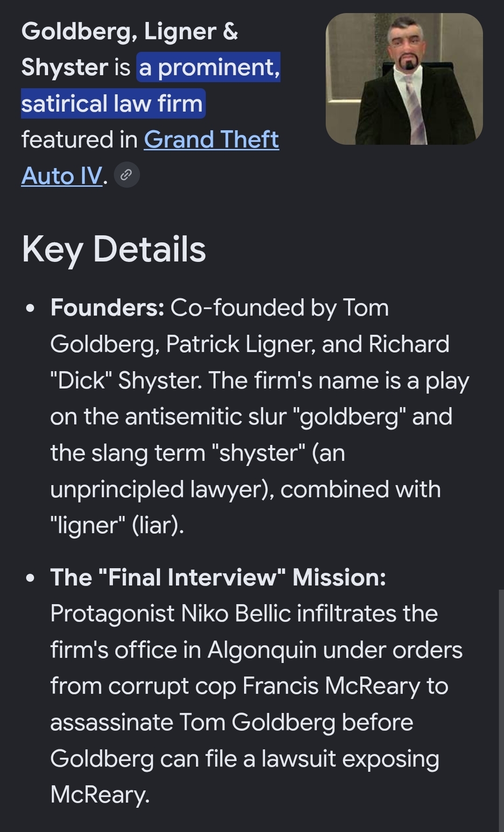504x832 pixels.
Task: Tap the bold "Goldberg, Ligner &" title text
Action: click(130, 32)
